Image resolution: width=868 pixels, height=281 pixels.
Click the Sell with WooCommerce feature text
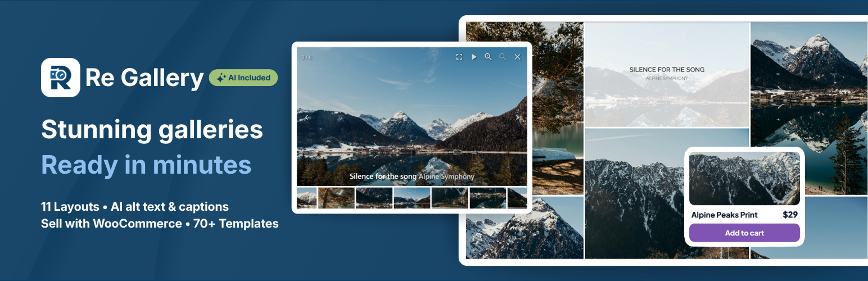tap(111, 224)
